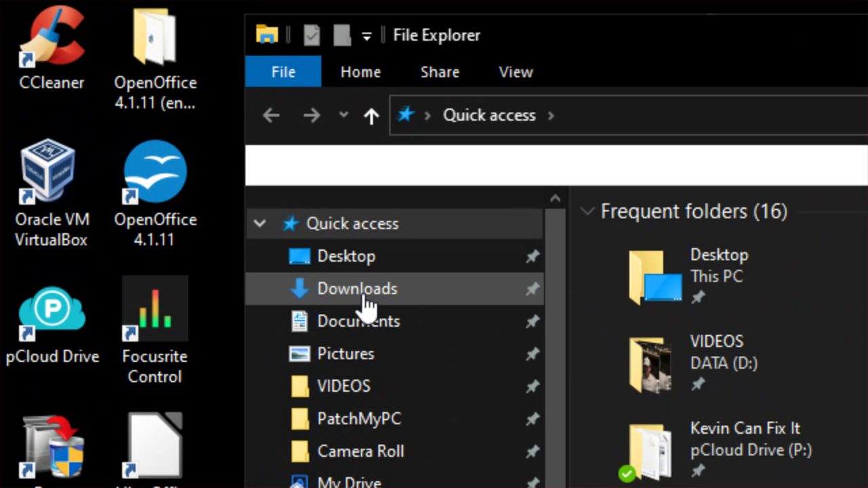The image size is (868, 488).
Task: Open the File menu tab
Action: click(283, 72)
